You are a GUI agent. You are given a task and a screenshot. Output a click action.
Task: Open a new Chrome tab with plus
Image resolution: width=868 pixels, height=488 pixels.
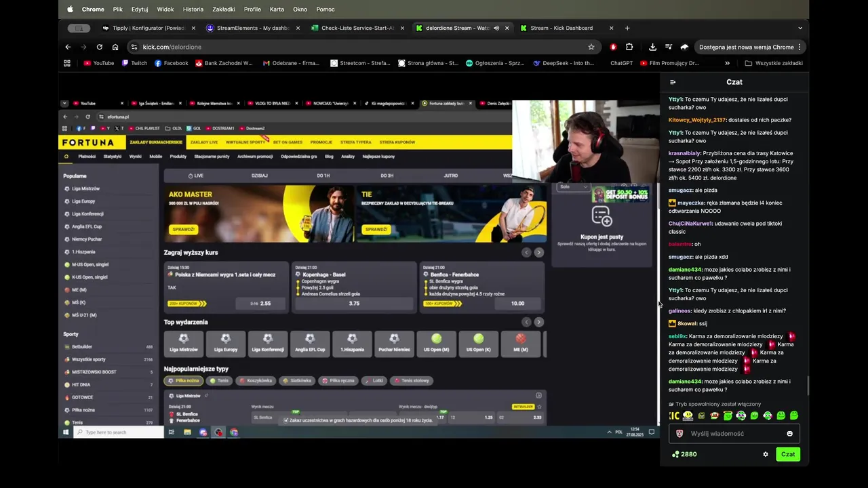[627, 28]
